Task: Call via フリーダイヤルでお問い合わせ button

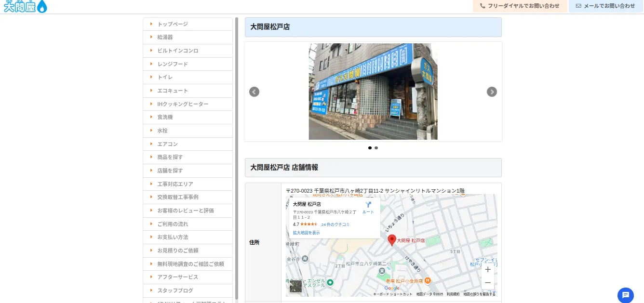Action: (520, 6)
